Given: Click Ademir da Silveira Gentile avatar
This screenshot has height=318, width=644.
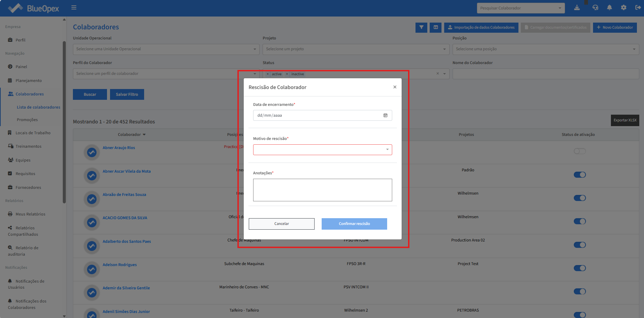Looking at the screenshot, I should (92, 292).
